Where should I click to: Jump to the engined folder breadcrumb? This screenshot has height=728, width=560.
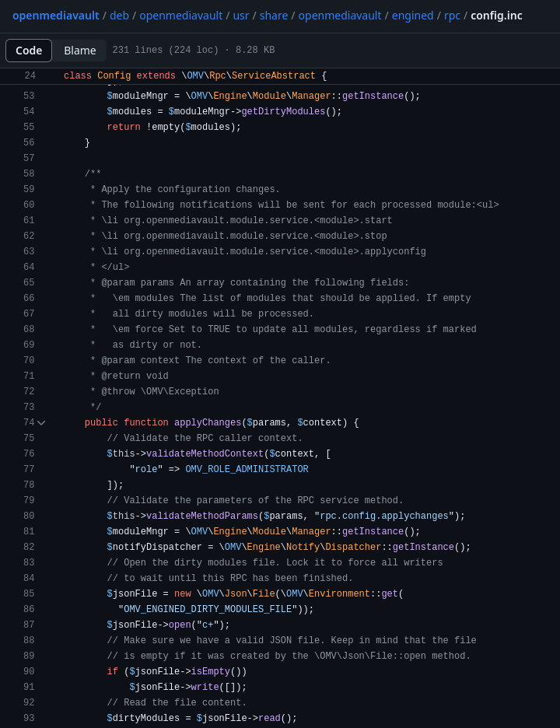[412, 16]
